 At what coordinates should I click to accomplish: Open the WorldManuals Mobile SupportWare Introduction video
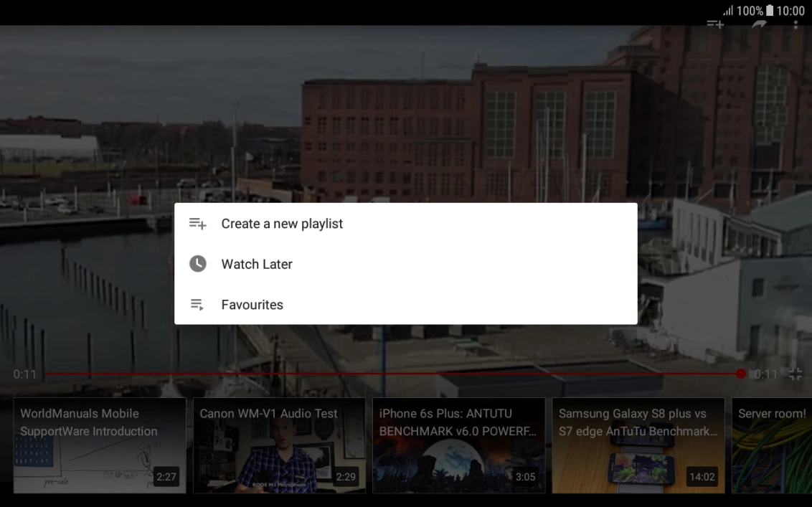[x=99, y=445]
